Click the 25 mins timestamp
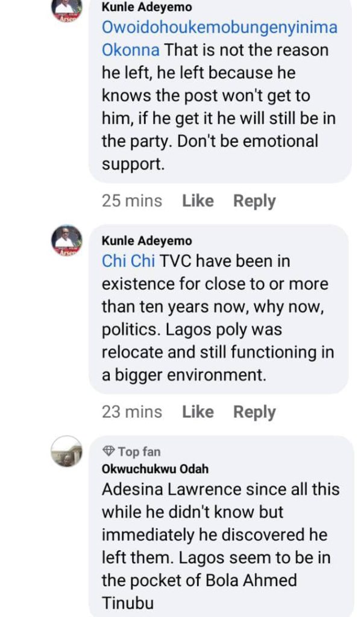The height and width of the screenshot is (617, 364). click(x=132, y=201)
